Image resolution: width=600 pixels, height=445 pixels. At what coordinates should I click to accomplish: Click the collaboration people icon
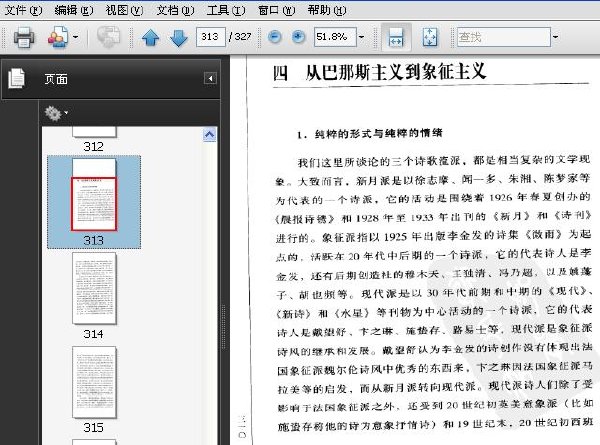(58, 37)
